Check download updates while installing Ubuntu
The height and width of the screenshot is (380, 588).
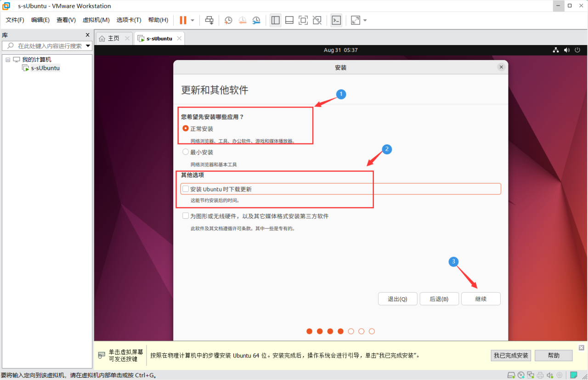click(x=186, y=189)
